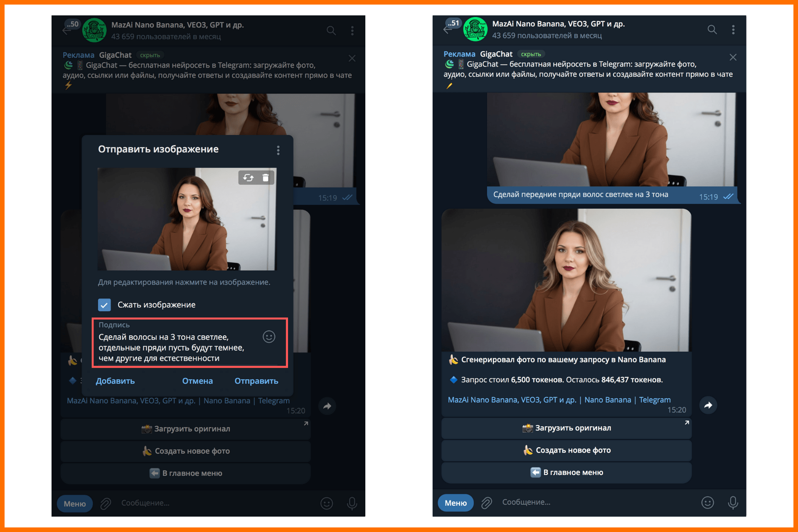Screen dimensions: 798x532
Task: Open the three-dot menu of send image dialog
Action: (278, 150)
